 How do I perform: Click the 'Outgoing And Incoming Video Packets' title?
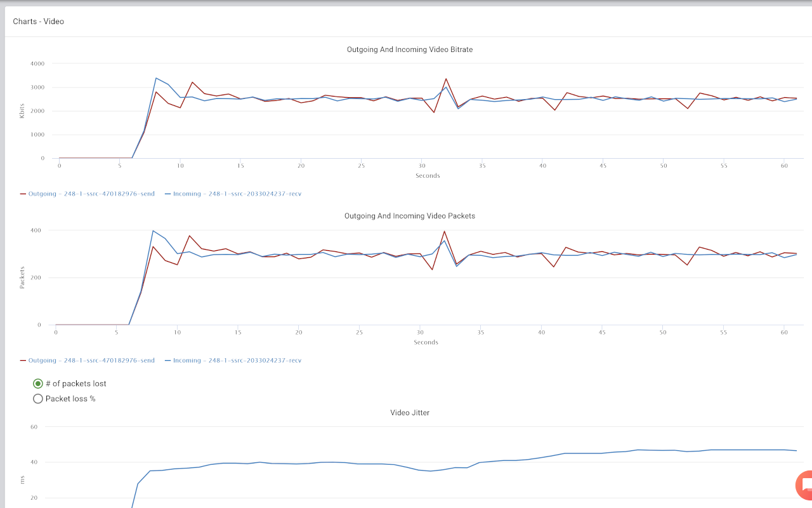[x=410, y=215]
